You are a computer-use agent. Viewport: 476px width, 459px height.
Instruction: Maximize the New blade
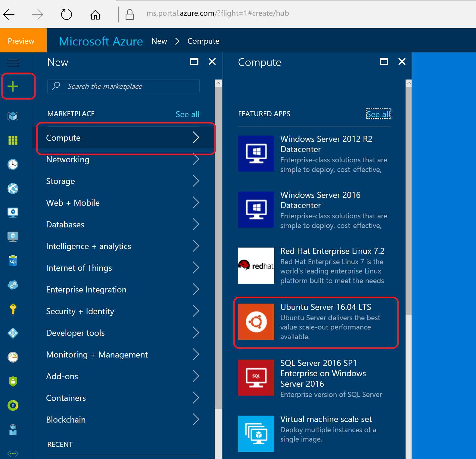pyautogui.click(x=194, y=62)
